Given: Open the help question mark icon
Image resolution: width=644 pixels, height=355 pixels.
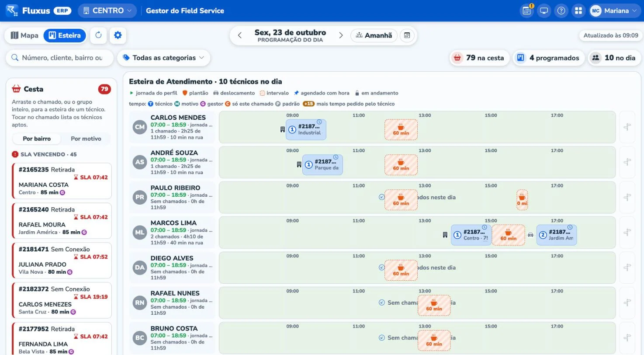Looking at the screenshot, I should 561,11.
